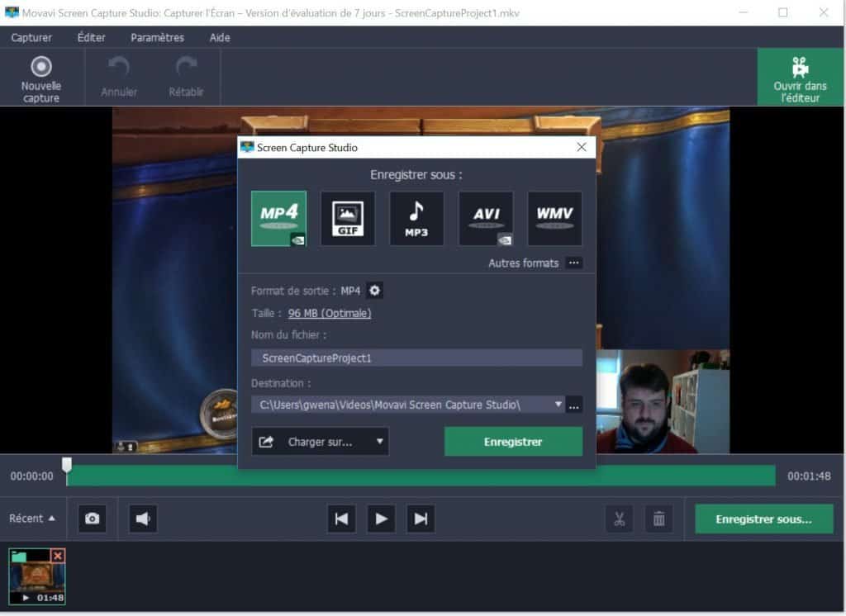846x616 pixels.
Task: Choose the GIF format icon
Action: pos(348,218)
